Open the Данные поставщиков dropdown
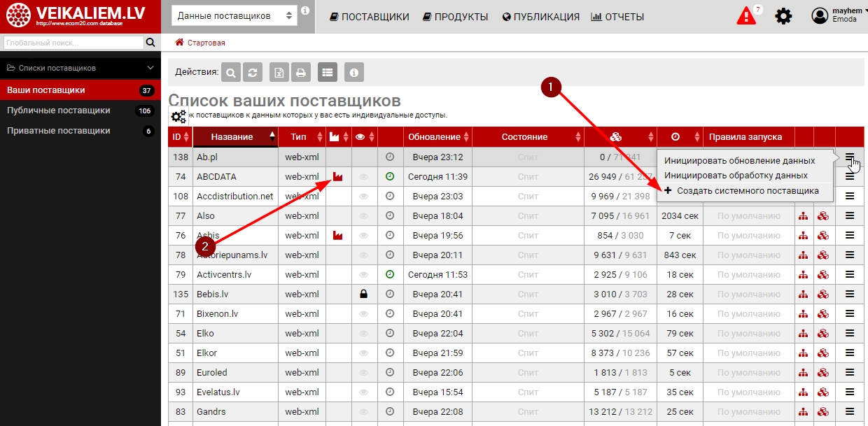The width and height of the screenshot is (868, 426). (234, 16)
